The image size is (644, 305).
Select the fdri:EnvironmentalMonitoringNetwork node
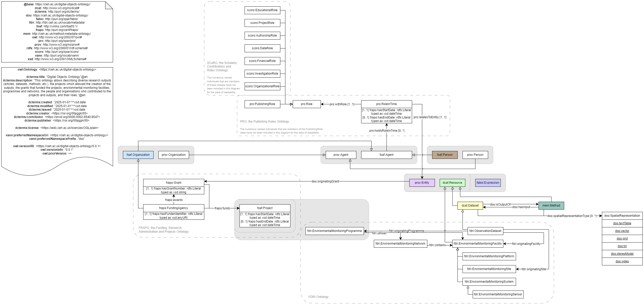(400, 244)
